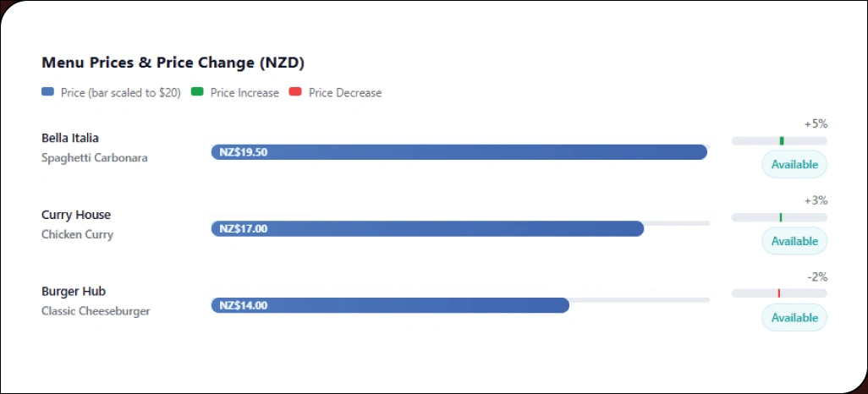Click the Chicken Curry dish label
The image size is (868, 394).
[x=77, y=234]
